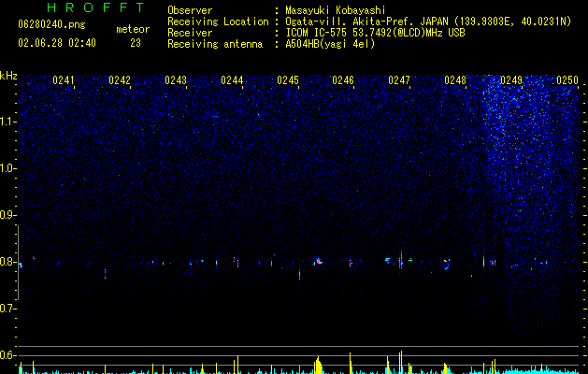The height and width of the screenshot is (374, 588).
Task: Click the kHz axis unit label
Action: 8,76
